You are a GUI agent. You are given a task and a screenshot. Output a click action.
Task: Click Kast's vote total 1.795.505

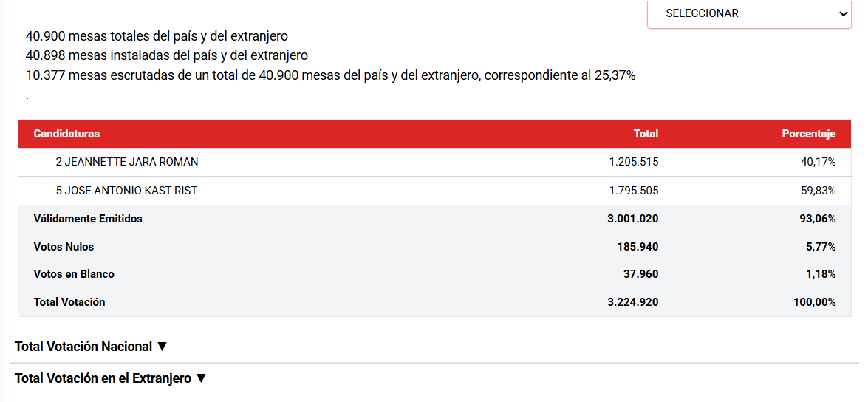633,191
